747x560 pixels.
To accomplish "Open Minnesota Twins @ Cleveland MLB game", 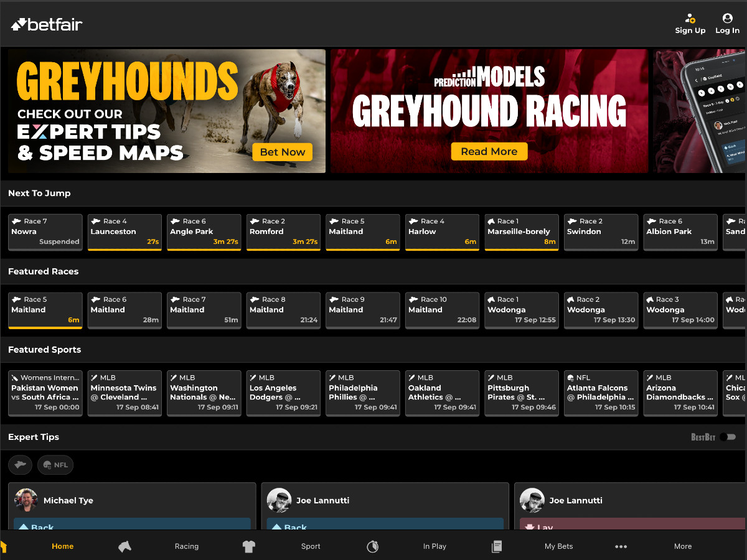I will [x=125, y=393].
